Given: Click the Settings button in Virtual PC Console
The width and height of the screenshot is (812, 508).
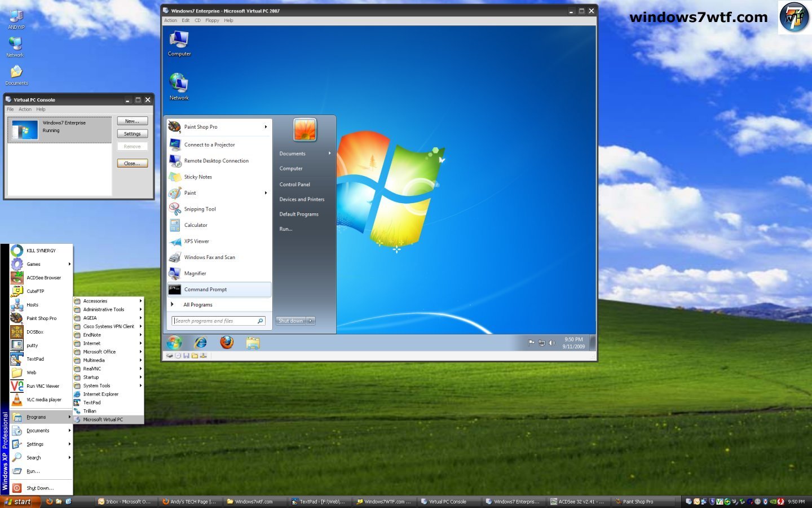Looking at the screenshot, I should [x=133, y=134].
